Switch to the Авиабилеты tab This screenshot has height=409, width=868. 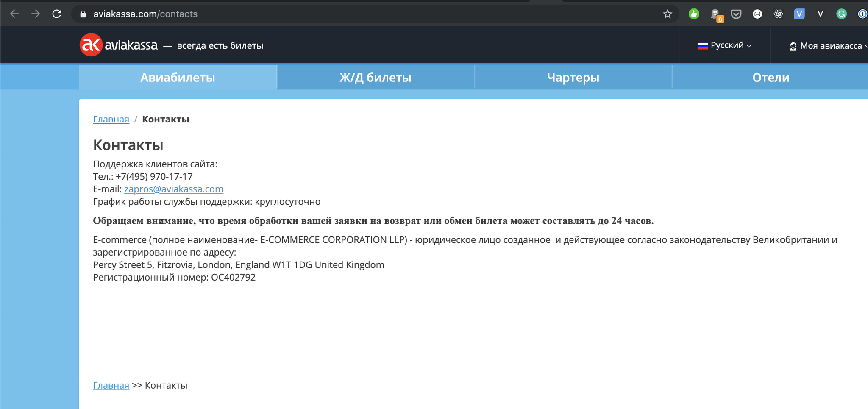click(x=178, y=77)
